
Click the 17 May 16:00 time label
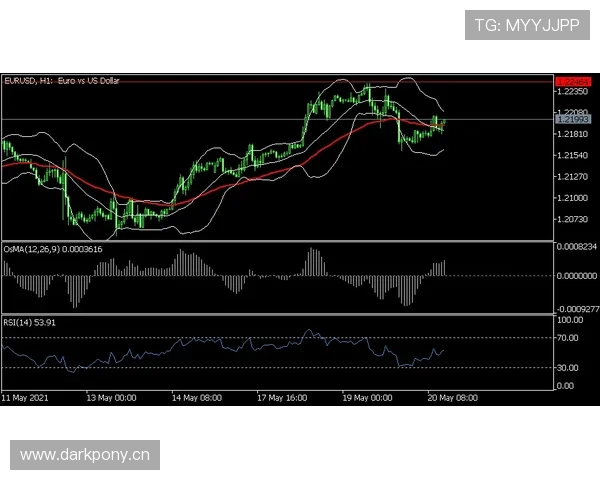pos(282,396)
